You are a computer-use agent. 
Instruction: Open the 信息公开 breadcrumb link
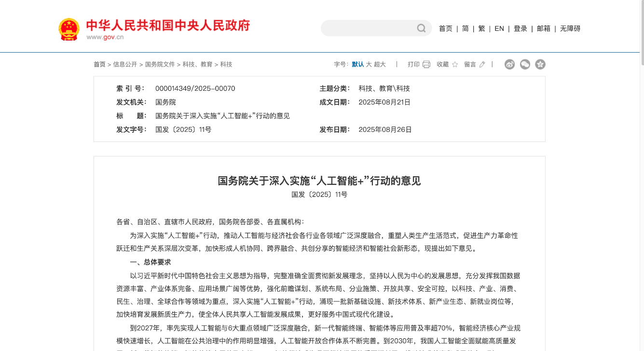point(124,64)
